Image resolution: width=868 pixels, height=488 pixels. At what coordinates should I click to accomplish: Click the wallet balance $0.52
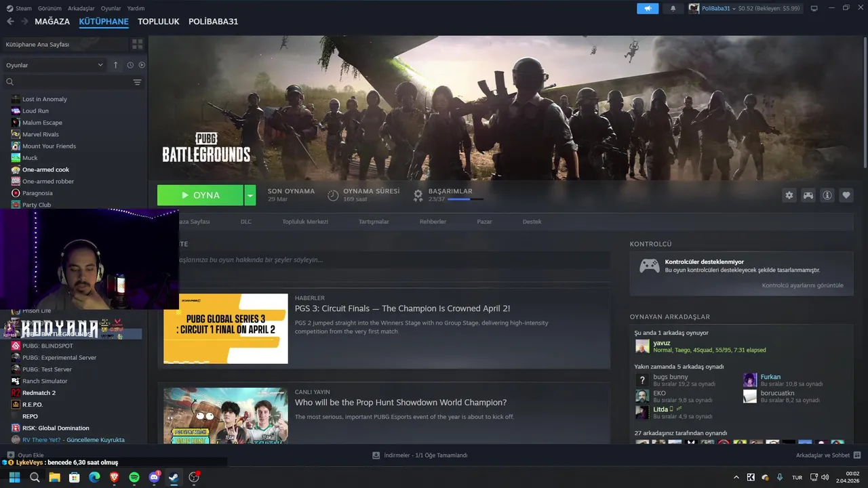click(x=745, y=8)
